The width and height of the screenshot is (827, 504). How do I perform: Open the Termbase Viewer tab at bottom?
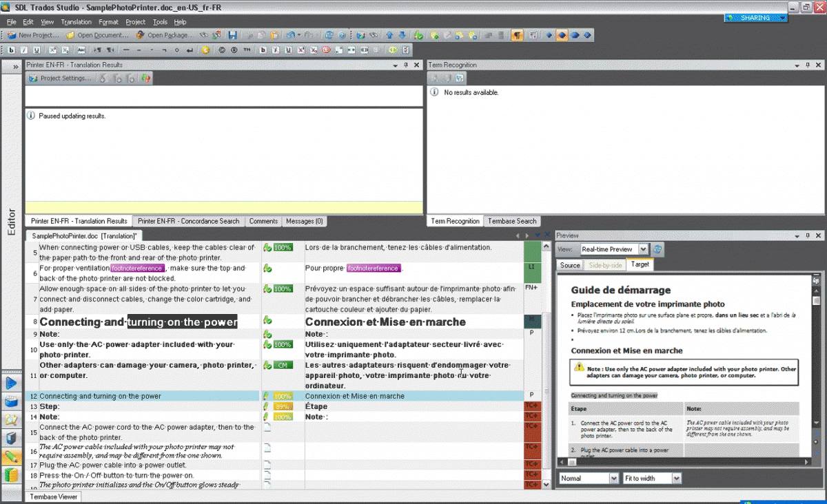coord(54,496)
